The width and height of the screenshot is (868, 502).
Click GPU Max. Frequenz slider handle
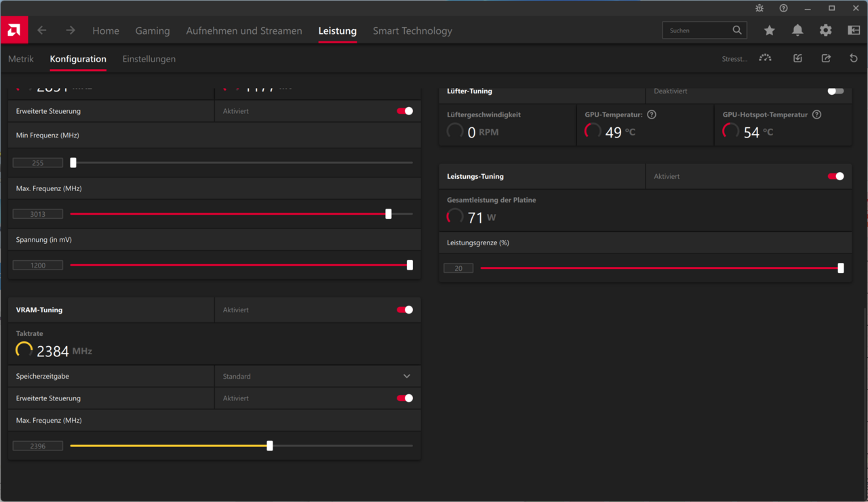coord(389,213)
